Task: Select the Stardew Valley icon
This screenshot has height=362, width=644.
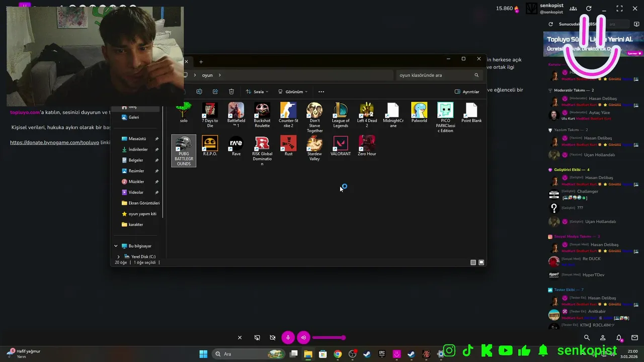Action: click(314, 148)
